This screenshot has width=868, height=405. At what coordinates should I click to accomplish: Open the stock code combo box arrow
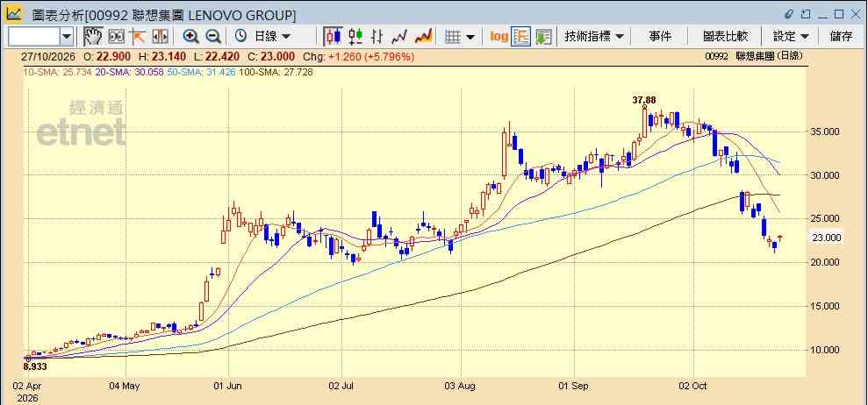pos(67,37)
